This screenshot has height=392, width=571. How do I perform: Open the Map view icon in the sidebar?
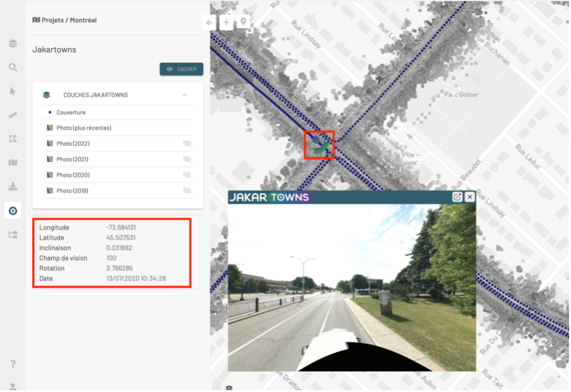pyautogui.click(x=13, y=162)
